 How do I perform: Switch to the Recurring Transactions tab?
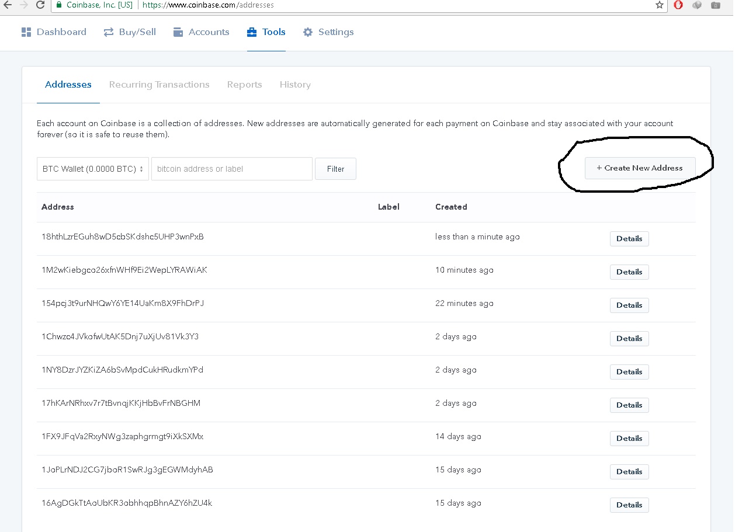[x=159, y=85]
